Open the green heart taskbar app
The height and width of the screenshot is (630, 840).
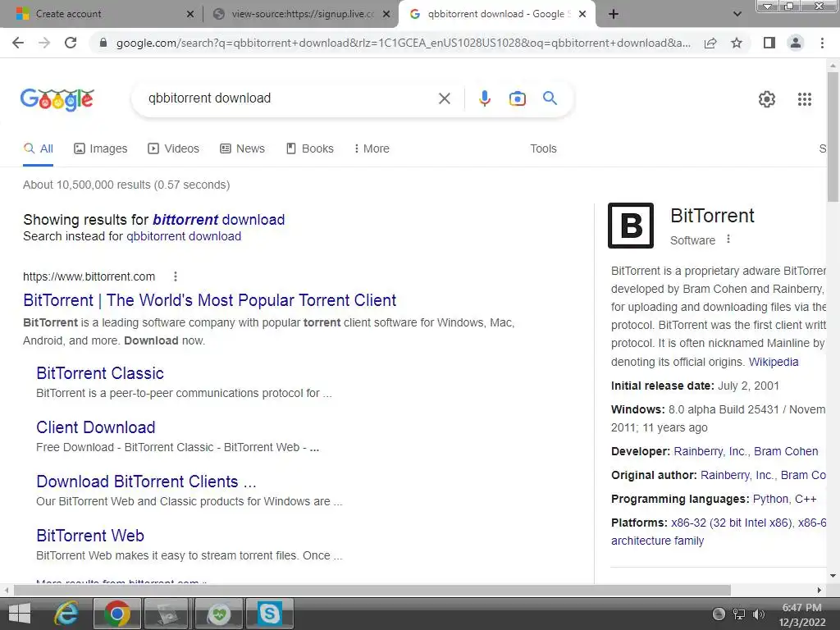tap(218, 614)
